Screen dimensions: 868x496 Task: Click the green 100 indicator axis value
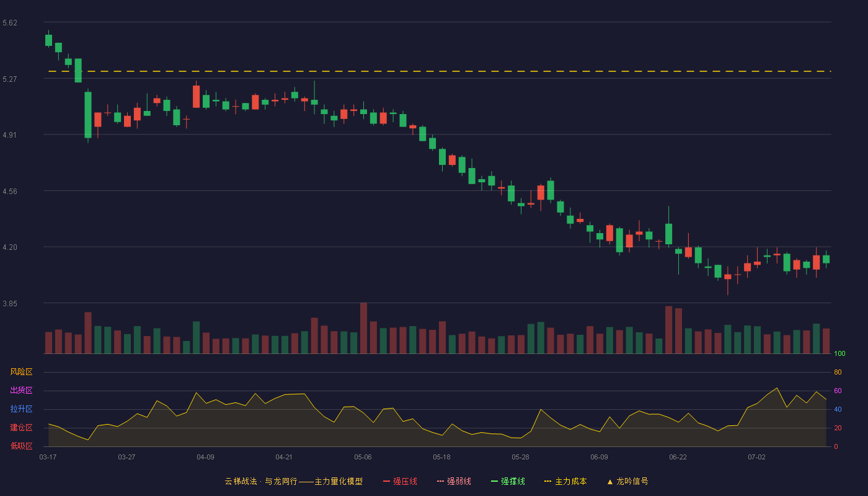(839, 354)
